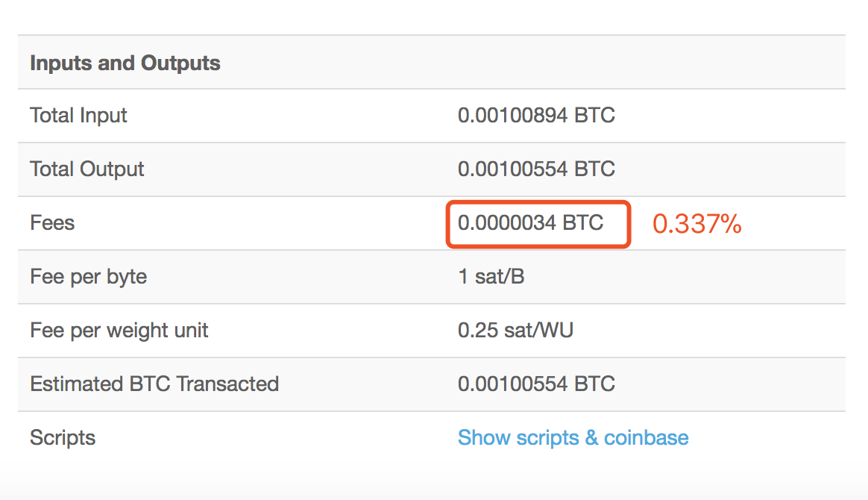Click the Total Output label

tap(87, 169)
